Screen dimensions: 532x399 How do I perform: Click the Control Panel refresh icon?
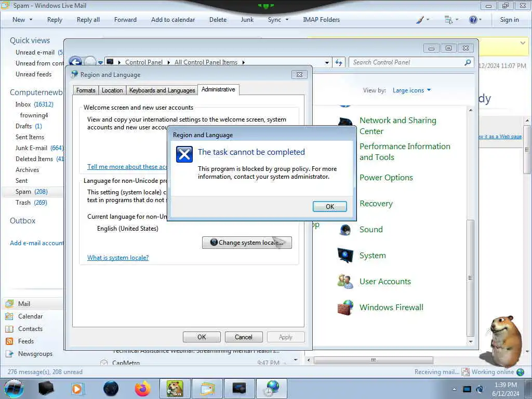tap(339, 62)
